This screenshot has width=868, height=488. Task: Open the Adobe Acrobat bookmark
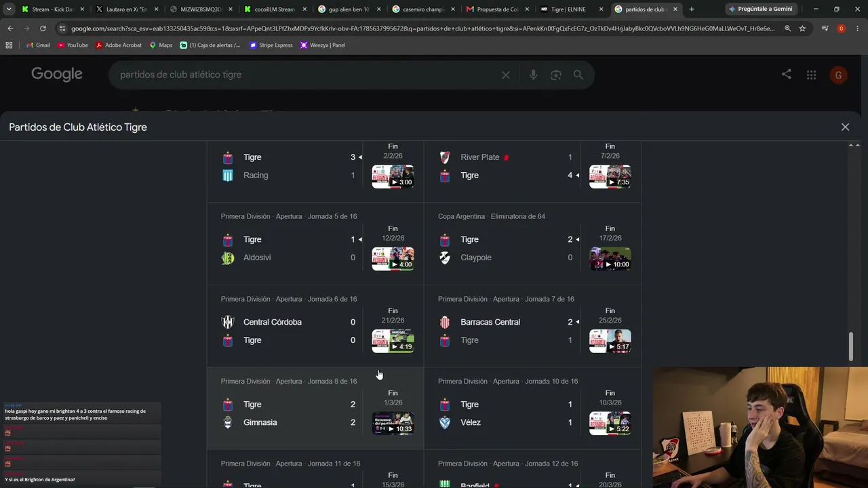coord(119,45)
